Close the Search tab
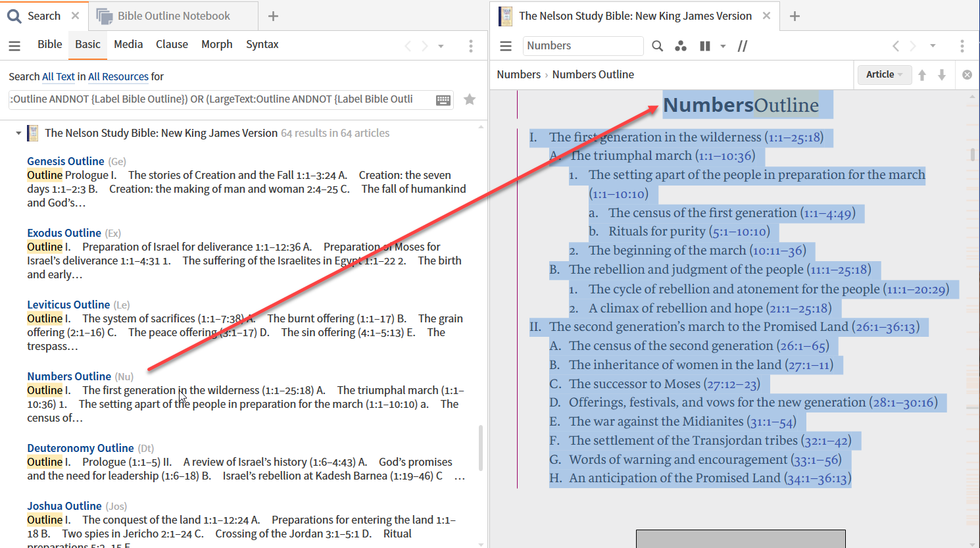980x548 pixels. [75, 16]
